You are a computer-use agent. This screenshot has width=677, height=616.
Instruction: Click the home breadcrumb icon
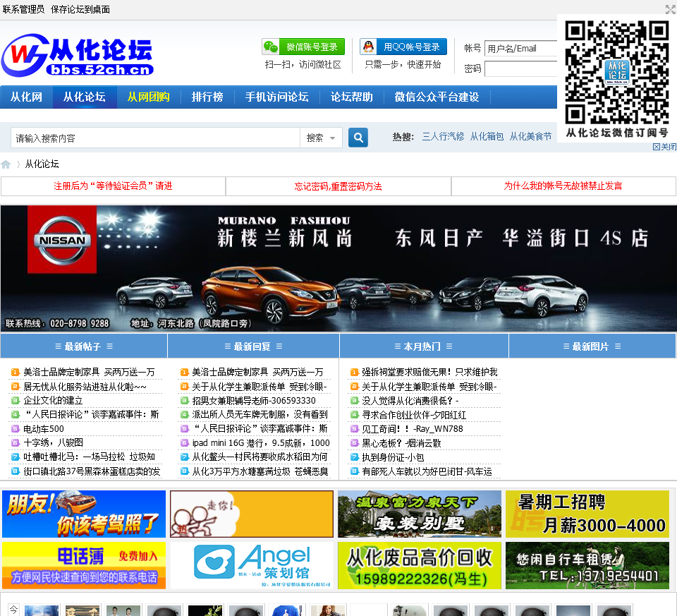(x=6, y=164)
